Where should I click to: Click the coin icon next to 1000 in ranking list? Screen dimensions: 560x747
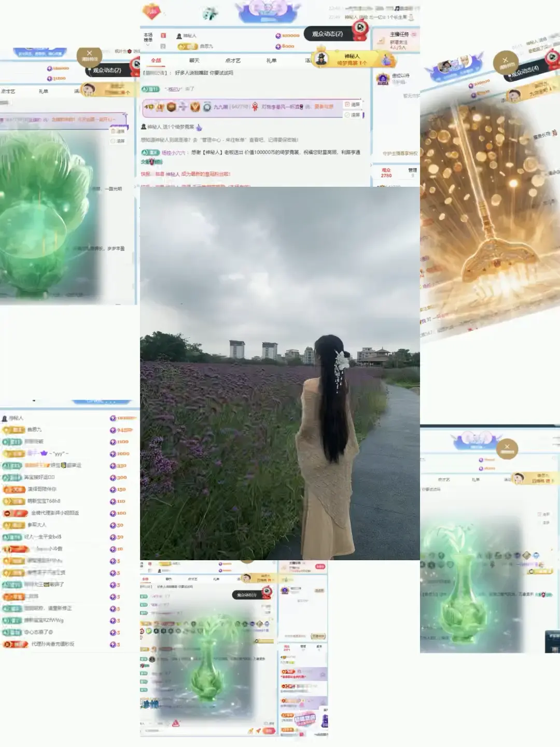113,454
